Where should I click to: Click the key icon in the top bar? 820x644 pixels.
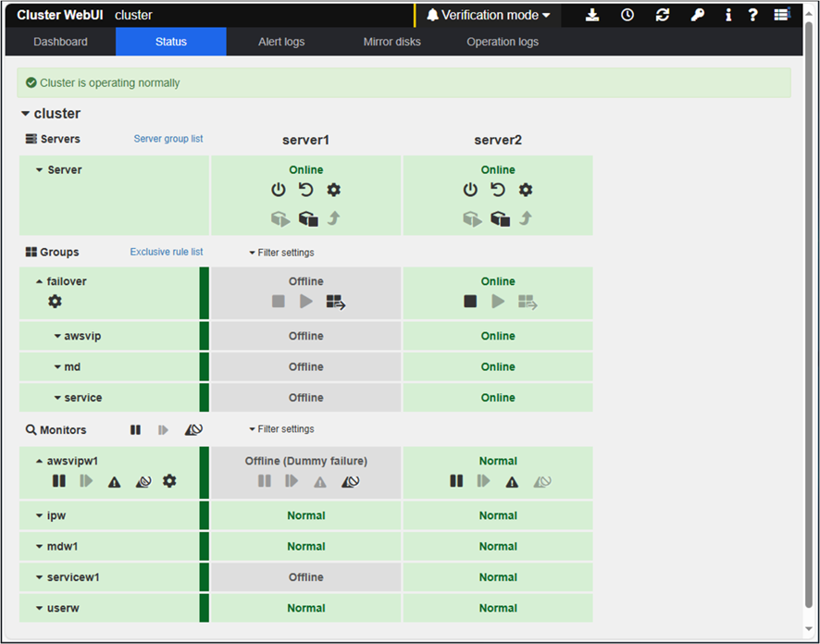click(x=697, y=15)
